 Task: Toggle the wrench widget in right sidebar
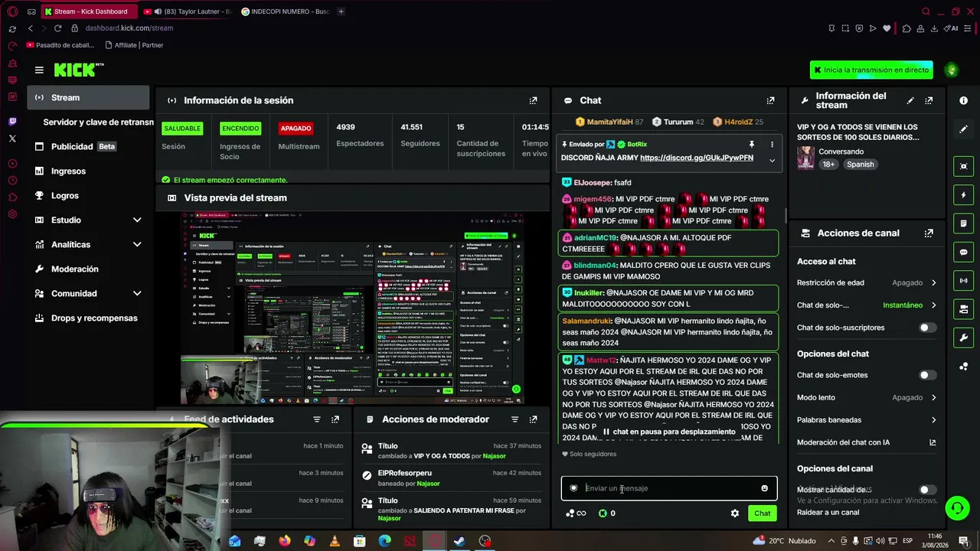pos(963,337)
